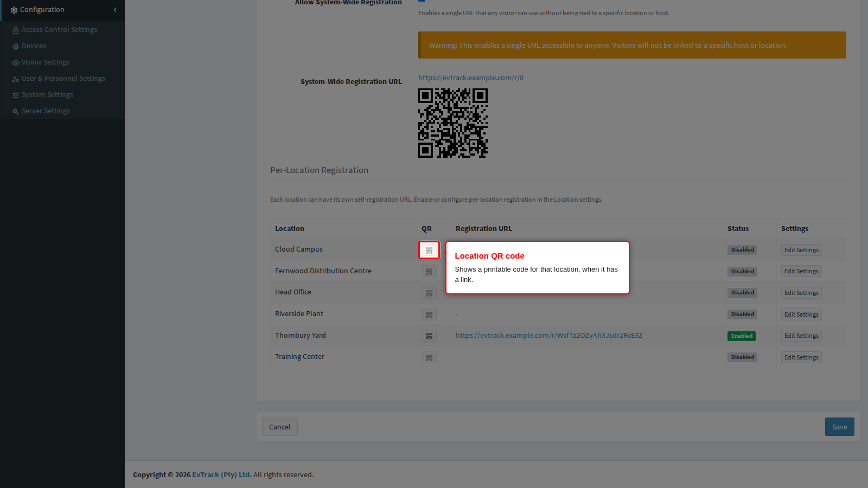Click the Server Settings icon
Screen dimensions: 868x488
pos(16,111)
